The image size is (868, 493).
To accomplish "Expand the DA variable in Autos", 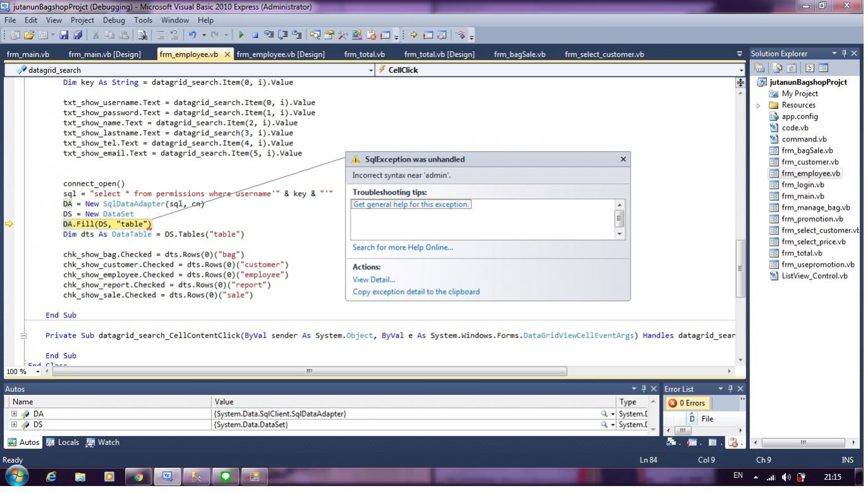I will (x=14, y=414).
